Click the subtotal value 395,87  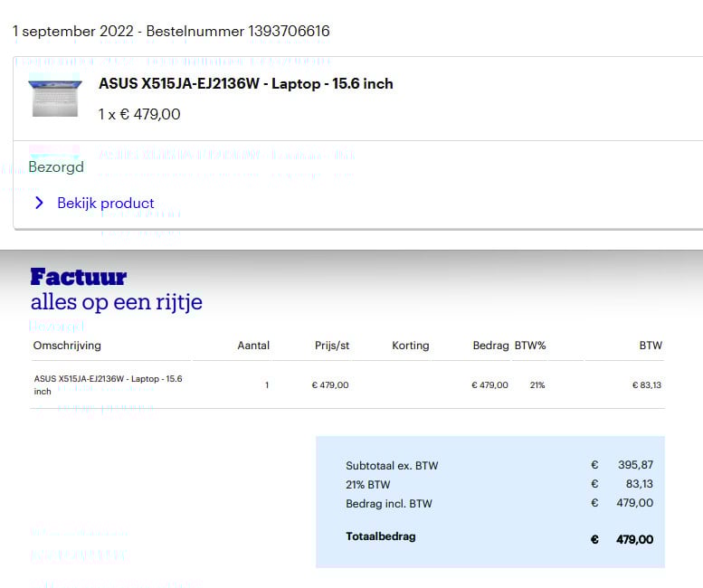[x=635, y=465]
